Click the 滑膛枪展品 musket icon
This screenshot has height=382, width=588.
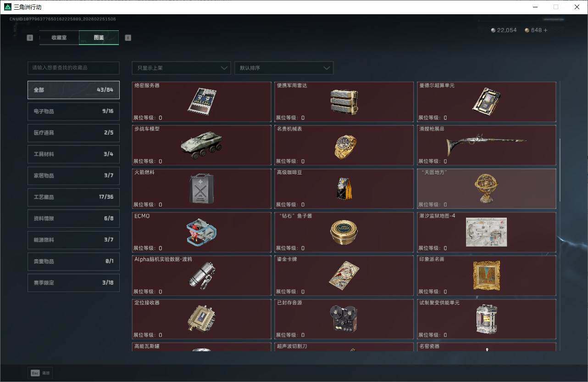pos(486,146)
